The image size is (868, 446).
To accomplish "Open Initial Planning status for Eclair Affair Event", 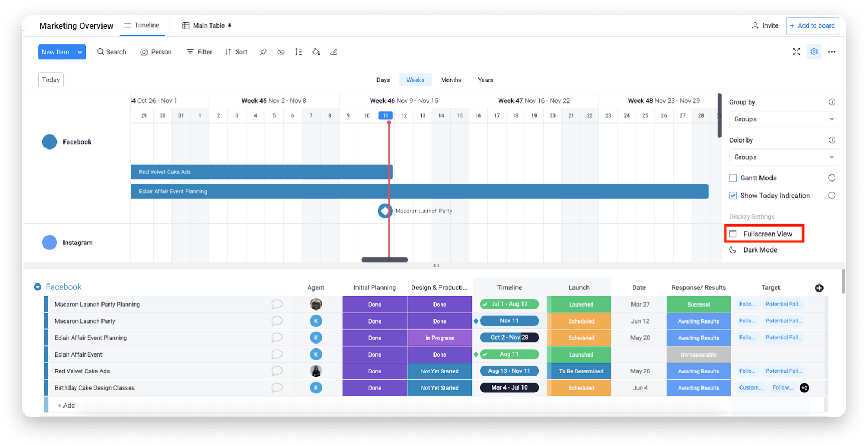I will tap(375, 354).
